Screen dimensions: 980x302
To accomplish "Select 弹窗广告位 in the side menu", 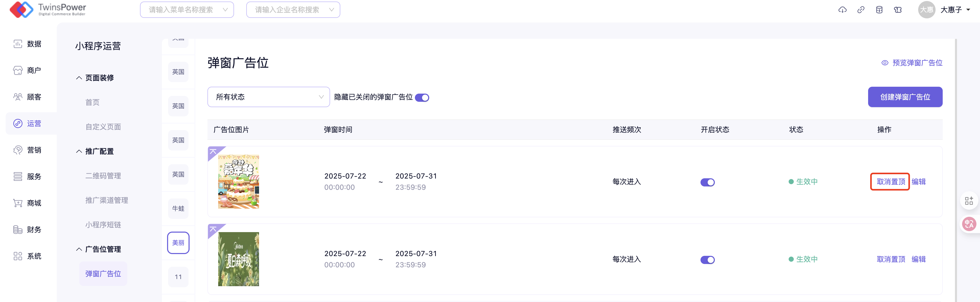I will [x=103, y=273].
